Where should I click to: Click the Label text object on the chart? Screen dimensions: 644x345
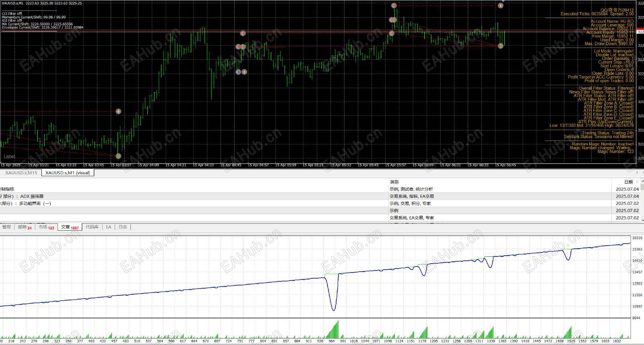[9, 157]
